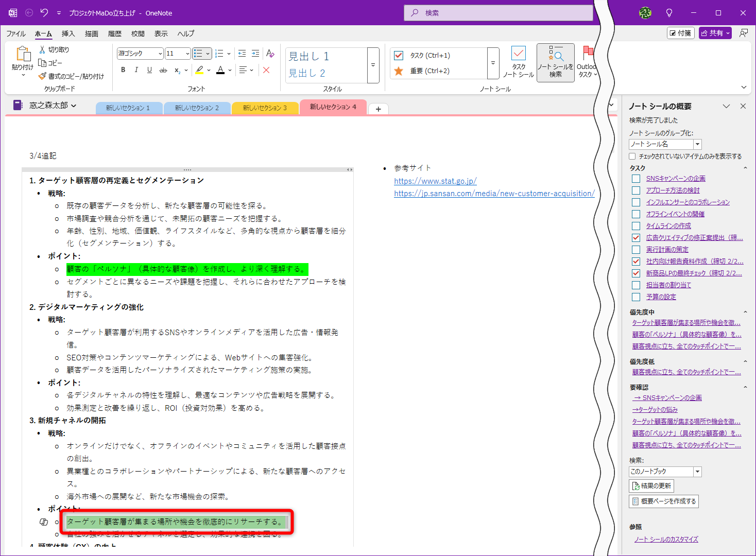Image resolution: width=756 pixels, height=556 pixels.
Task: Open ノート シールを検索 search tool
Action: pos(555,62)
